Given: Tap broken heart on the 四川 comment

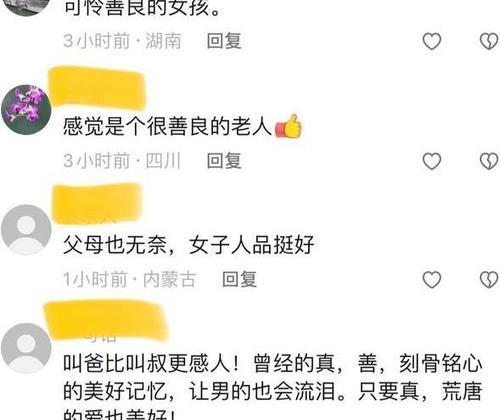Looking at the screenshot, I should coord(489,161).
